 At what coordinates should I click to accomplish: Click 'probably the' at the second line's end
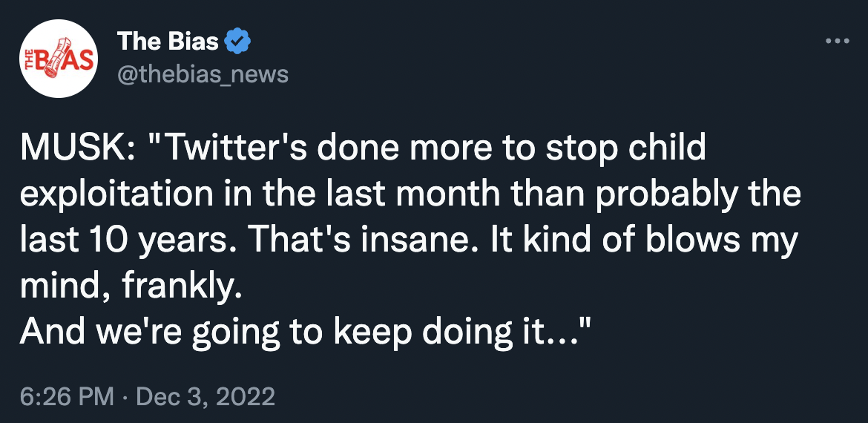click(699, 195)
